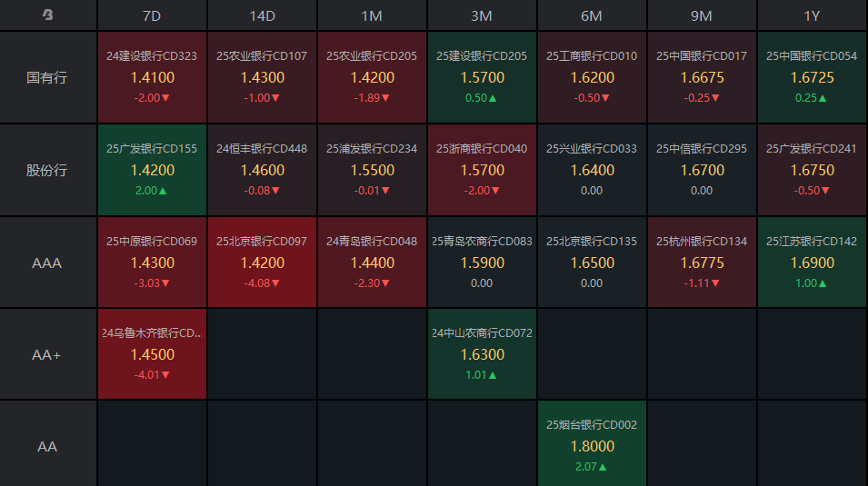This screenshot has height=486, width=868.
Task: Click the 25建设银行CD205 green cell
Action: (x=482, y=77)
